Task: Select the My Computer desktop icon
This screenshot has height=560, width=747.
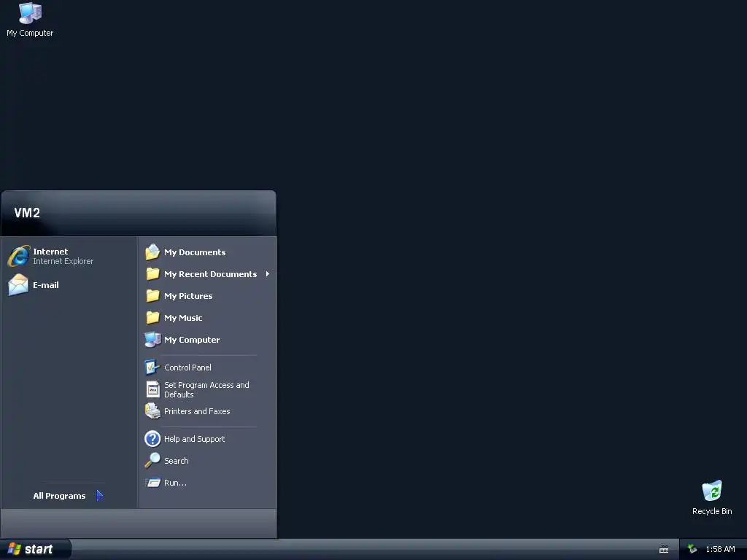Action: click(x=30, y=13)
